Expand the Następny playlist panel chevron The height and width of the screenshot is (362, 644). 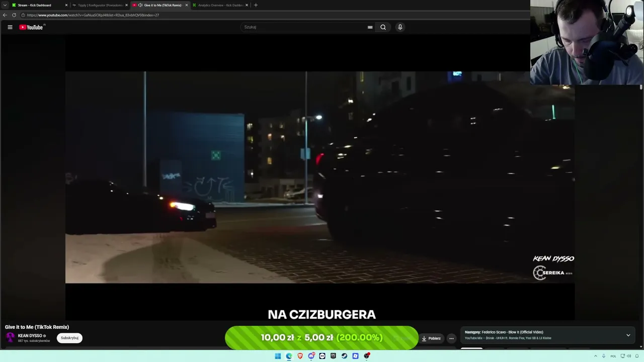(x=628, y=335)
